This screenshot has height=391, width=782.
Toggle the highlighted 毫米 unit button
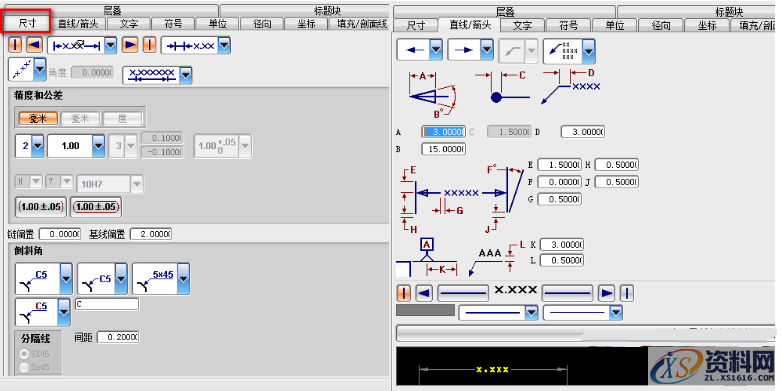coord(38,119)
